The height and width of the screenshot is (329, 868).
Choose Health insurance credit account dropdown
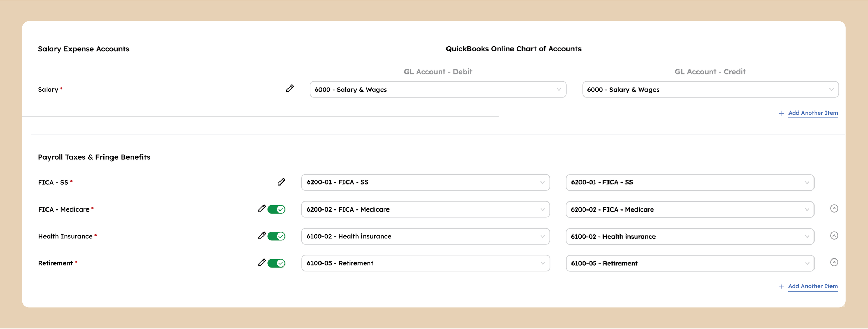coord(690,236)
